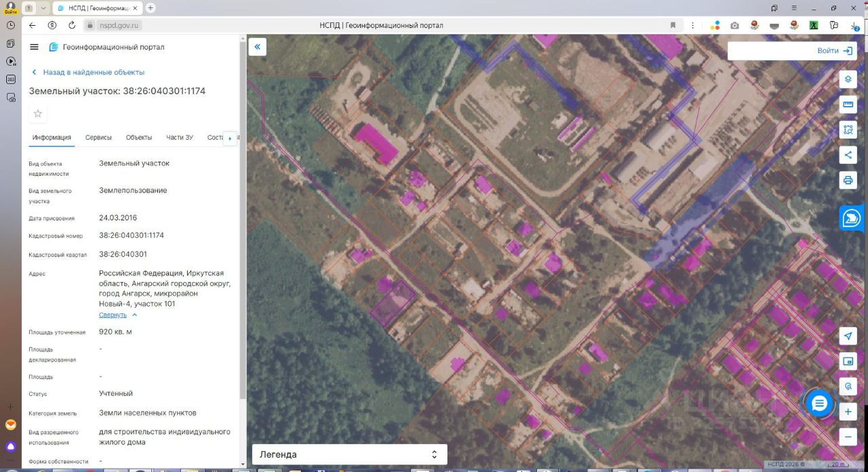Click the status value Учтенный
Screen dimensions: 868x472
click(x=116, y=393)
